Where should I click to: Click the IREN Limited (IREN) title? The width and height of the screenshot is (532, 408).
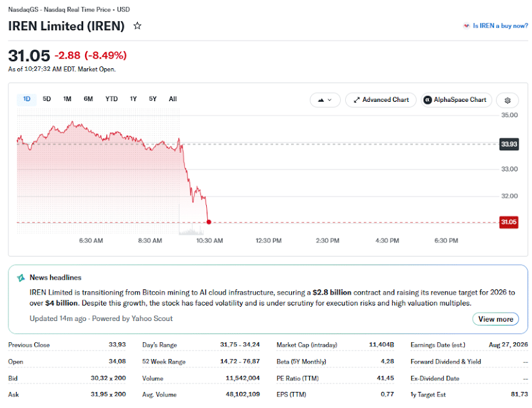[x=66, y=26]
